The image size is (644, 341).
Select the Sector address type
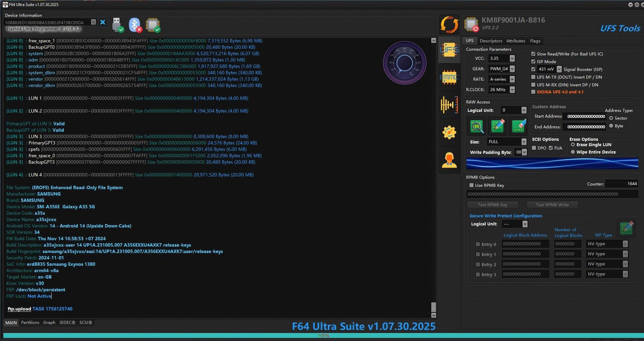(x=611, y=118)
